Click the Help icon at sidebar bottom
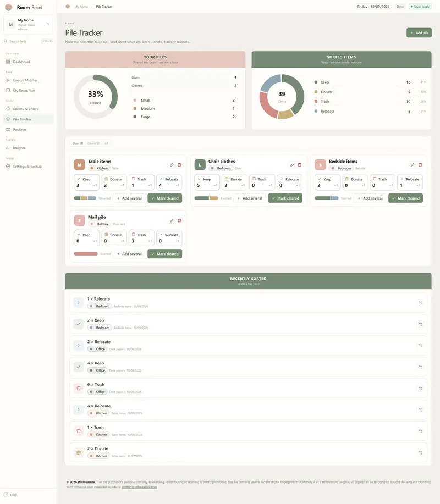The image size is (440, 504). coord(5,495)
